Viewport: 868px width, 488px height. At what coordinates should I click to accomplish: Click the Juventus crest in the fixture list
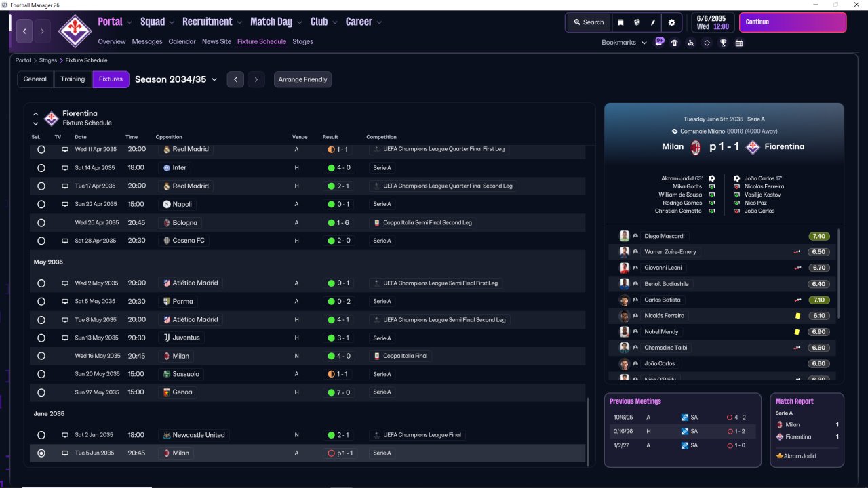[167, 338]
